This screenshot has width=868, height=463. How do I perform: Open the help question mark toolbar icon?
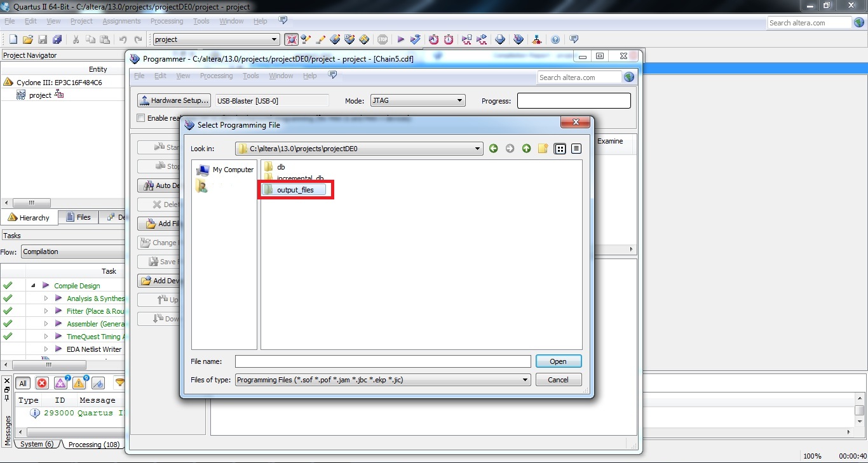(x=555, y=39)
